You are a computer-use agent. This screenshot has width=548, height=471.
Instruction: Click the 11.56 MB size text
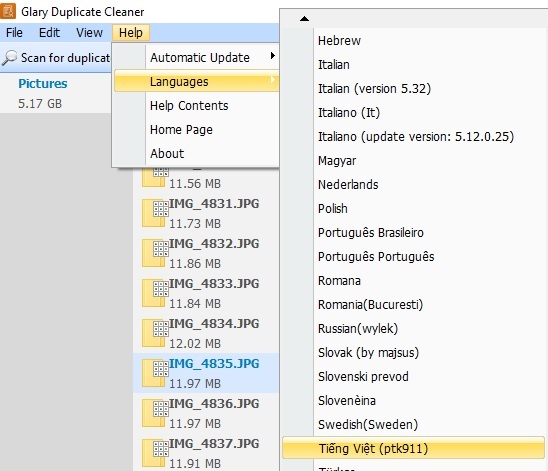(x=195, y=184)
